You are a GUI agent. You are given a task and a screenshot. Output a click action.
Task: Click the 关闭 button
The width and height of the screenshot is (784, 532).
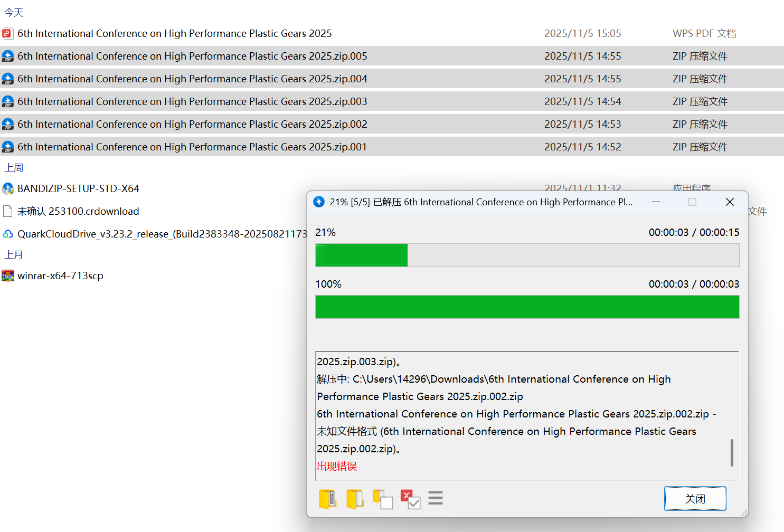[695, 499]
